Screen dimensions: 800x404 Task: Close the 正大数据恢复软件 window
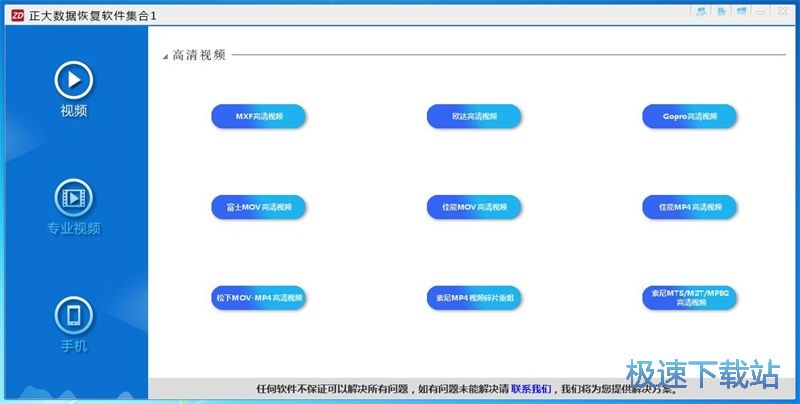[x=783, y=11]
